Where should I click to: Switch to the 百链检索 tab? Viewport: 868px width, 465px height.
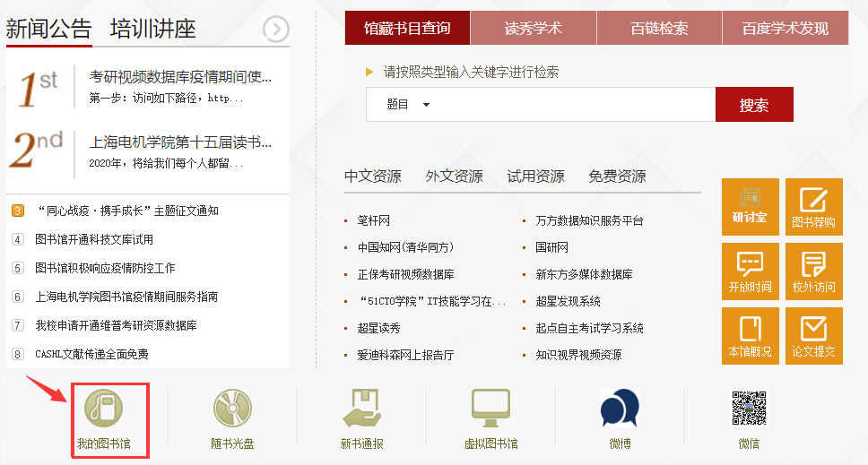(x=659, y=29)
